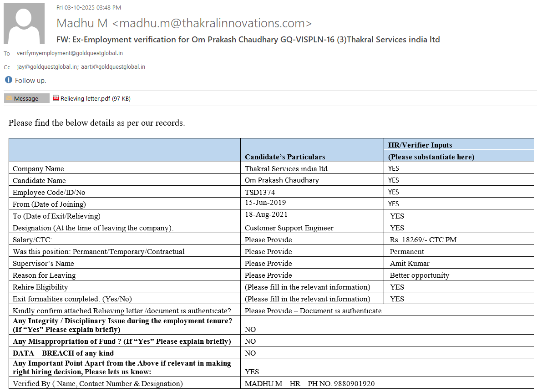
Task: Select the Message tab
Action: [27, 98]
